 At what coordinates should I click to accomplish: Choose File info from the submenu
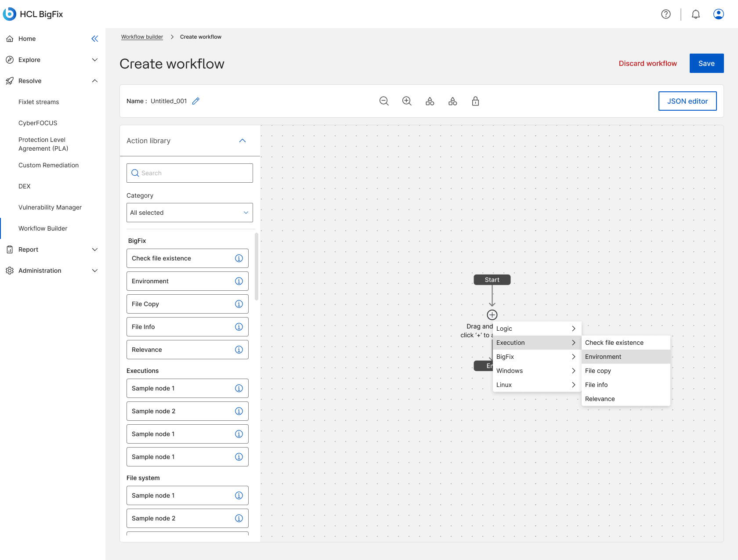click(x=626, y=385)
